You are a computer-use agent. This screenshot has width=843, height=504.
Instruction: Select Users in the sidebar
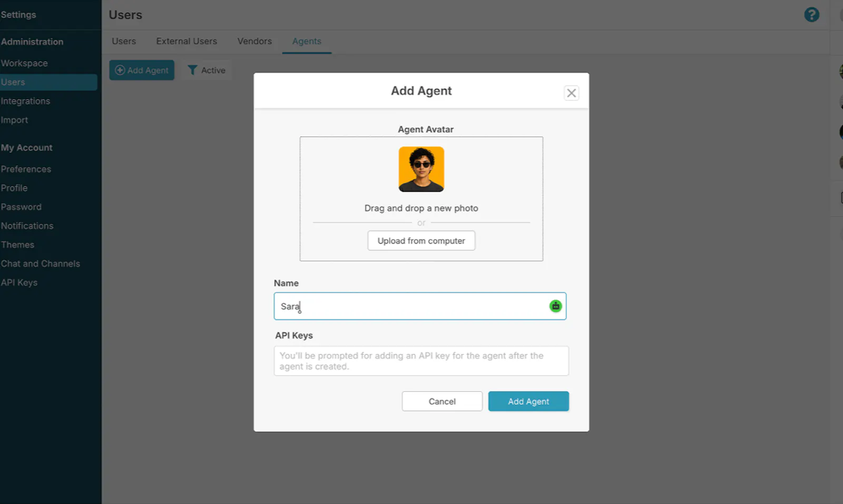click(47, 82)
